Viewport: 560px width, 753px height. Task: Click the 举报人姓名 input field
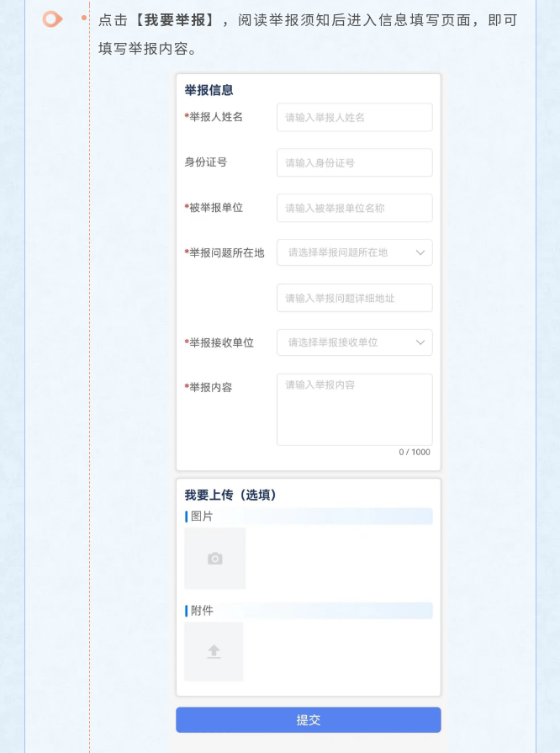[355, 117]
